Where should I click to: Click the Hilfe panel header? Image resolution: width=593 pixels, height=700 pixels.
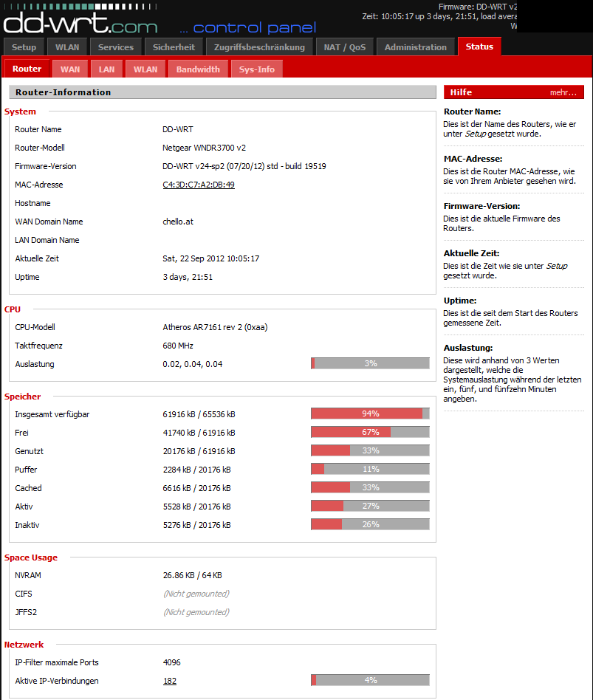(513, 92)
